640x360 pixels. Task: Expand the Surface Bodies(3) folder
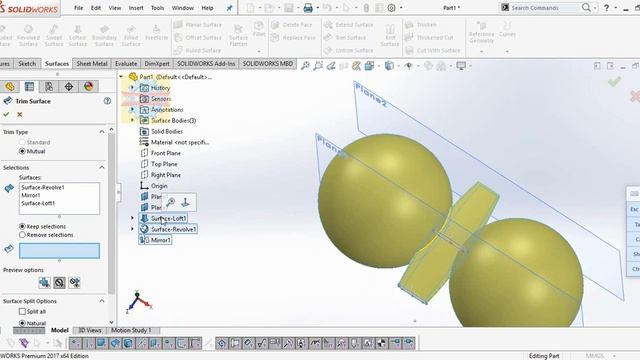point(132,120)
